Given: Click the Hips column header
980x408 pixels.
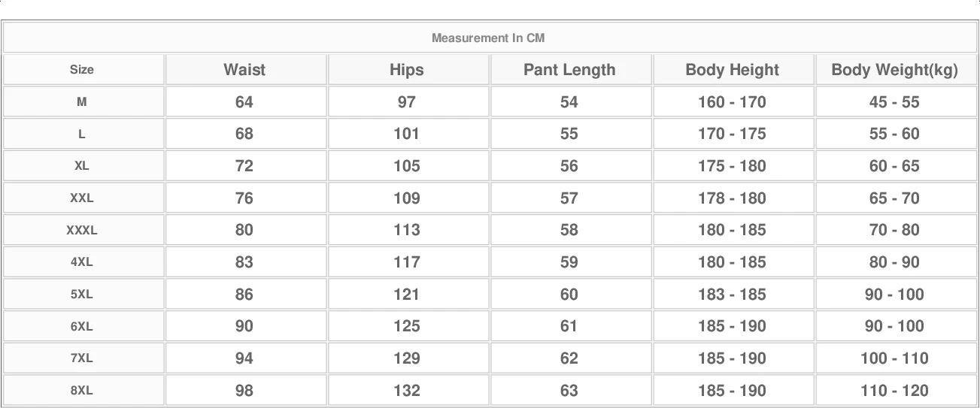Looking at the screenshot, I should click(407, 70).
